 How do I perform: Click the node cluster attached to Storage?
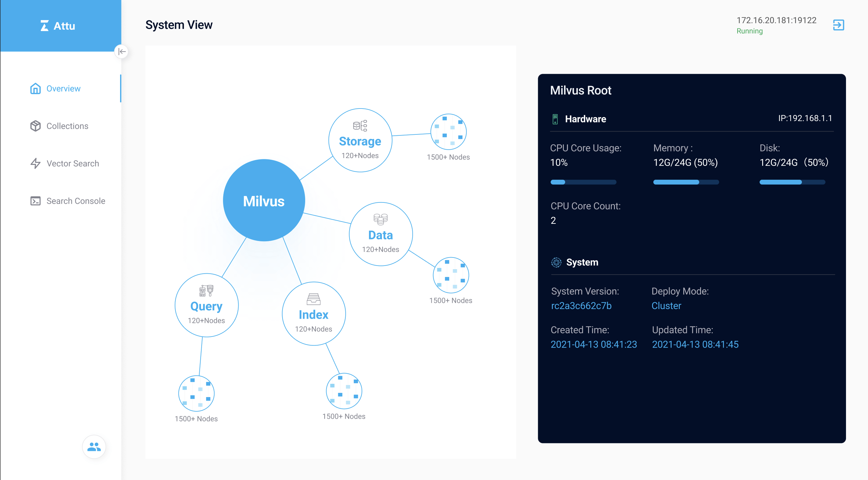449,131
